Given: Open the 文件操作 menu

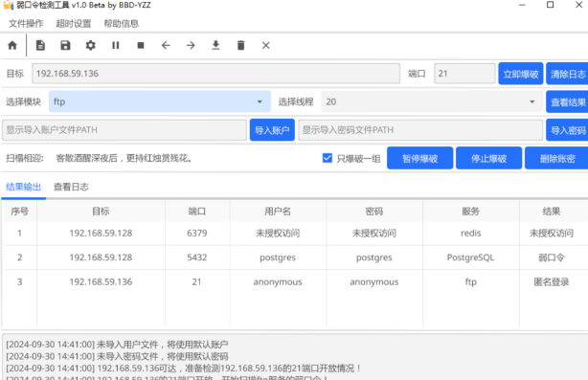Looking at the screenshot, I should click(26, 24).
